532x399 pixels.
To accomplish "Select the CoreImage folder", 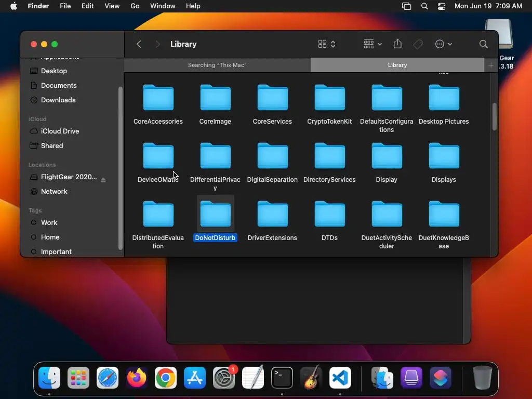I will click(x=216, y=98).
